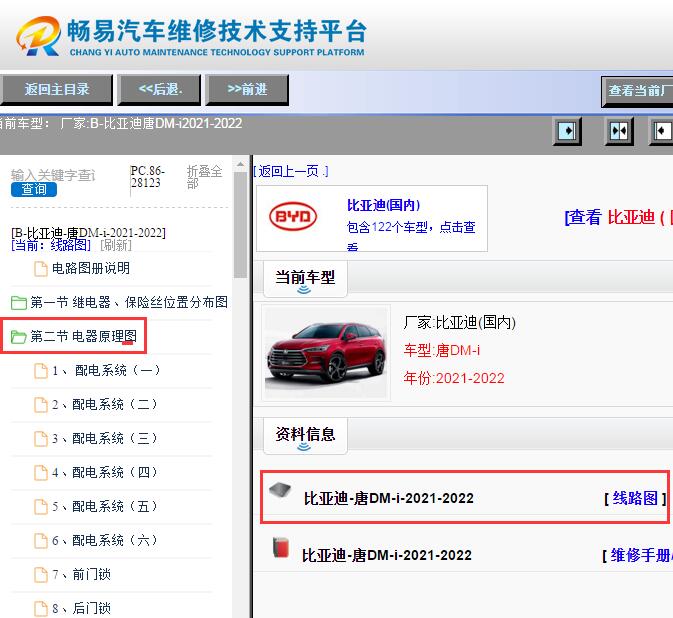Click the blue 查询 search button

[34, 189]
